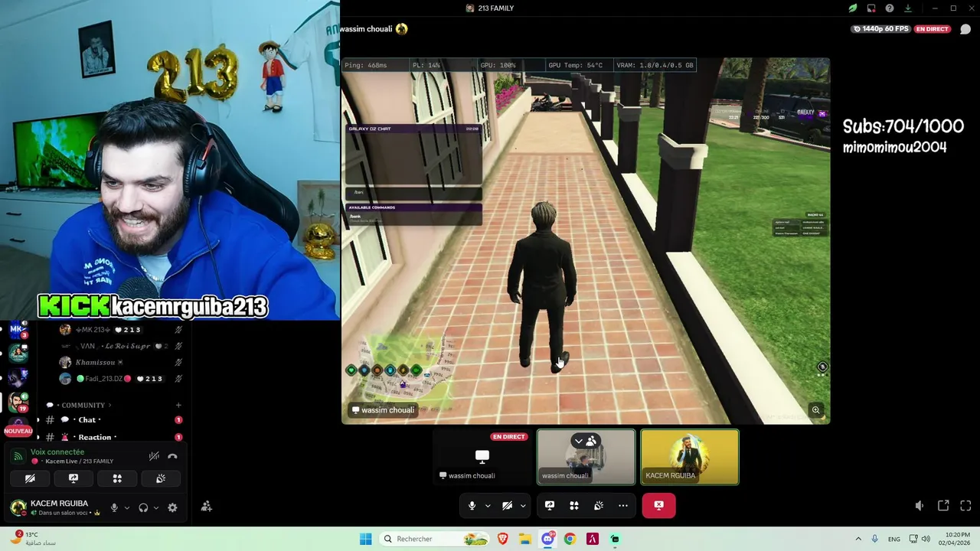Open more options ellipsis in call bar
This screenshot has width=980, height=551.
coord(623,506)
